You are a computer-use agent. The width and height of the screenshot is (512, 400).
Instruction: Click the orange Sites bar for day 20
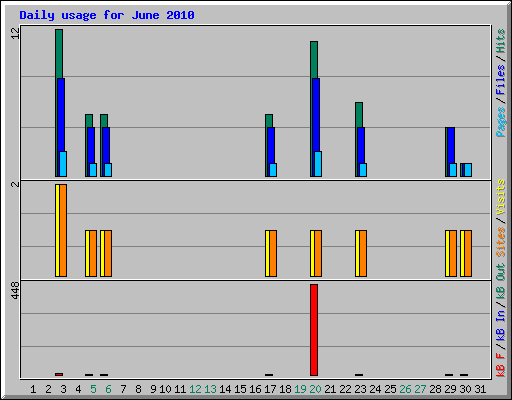tap(318, 253)
